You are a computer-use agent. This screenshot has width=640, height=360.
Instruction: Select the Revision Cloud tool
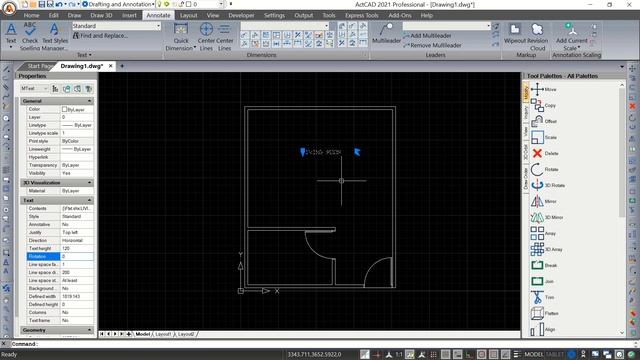point(537,37)
